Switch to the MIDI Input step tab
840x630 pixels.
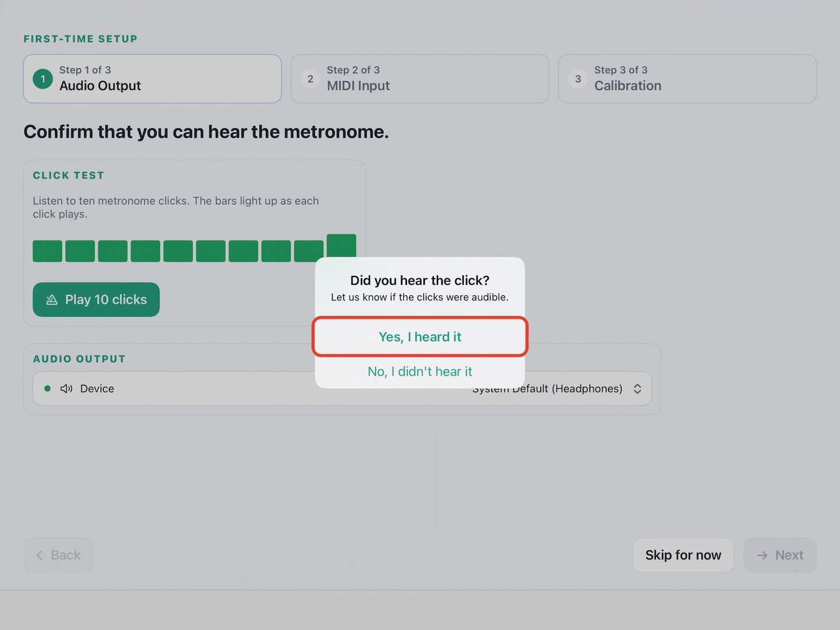click(x=420, y=79)
